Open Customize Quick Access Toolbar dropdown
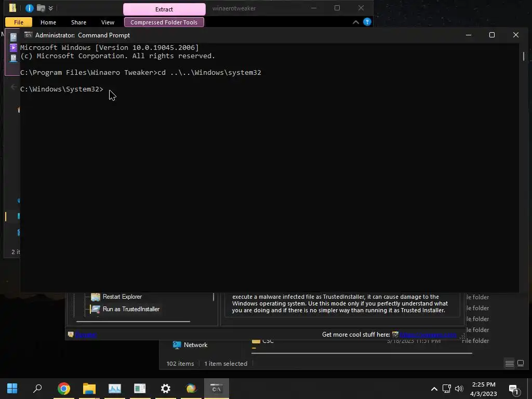The width and height of the screenshot is (532, 399). 50,8
